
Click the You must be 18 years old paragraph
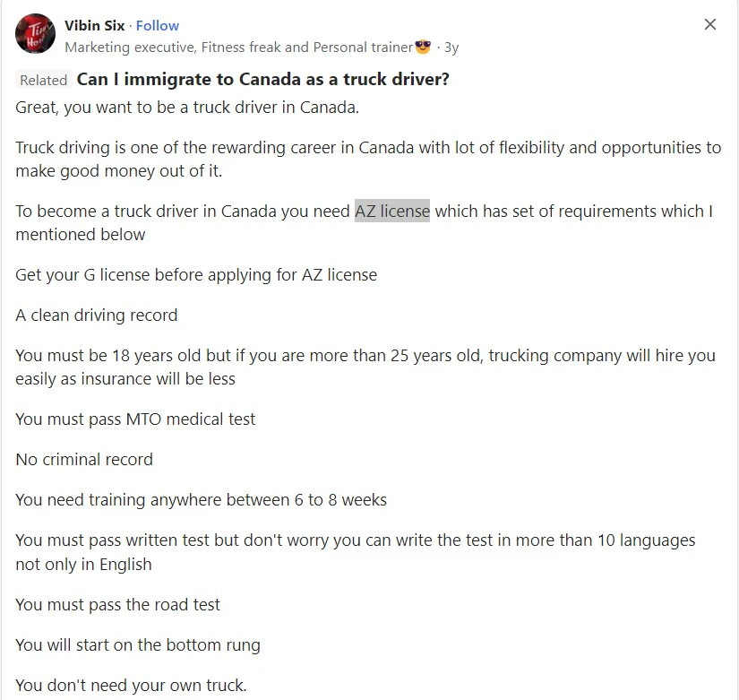(x=365, y=367)
